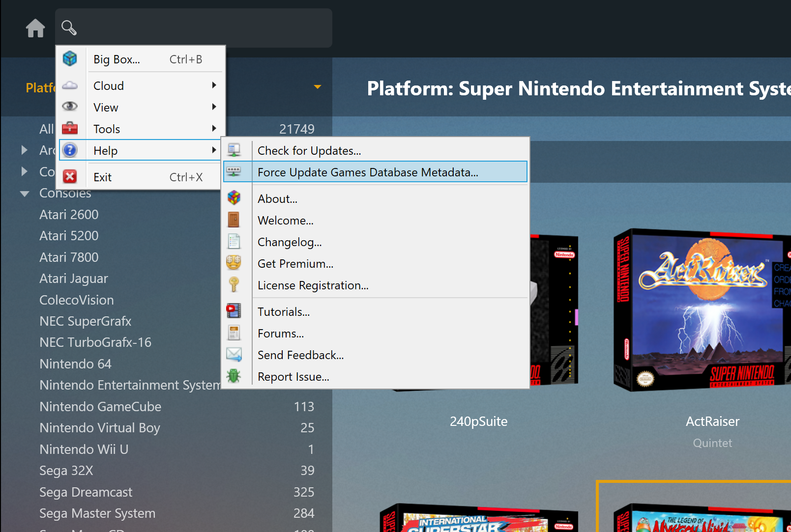Viewport: 791px width, 532px height.
Task: Open the About dialog entry
Action: (x=376, y=198)
